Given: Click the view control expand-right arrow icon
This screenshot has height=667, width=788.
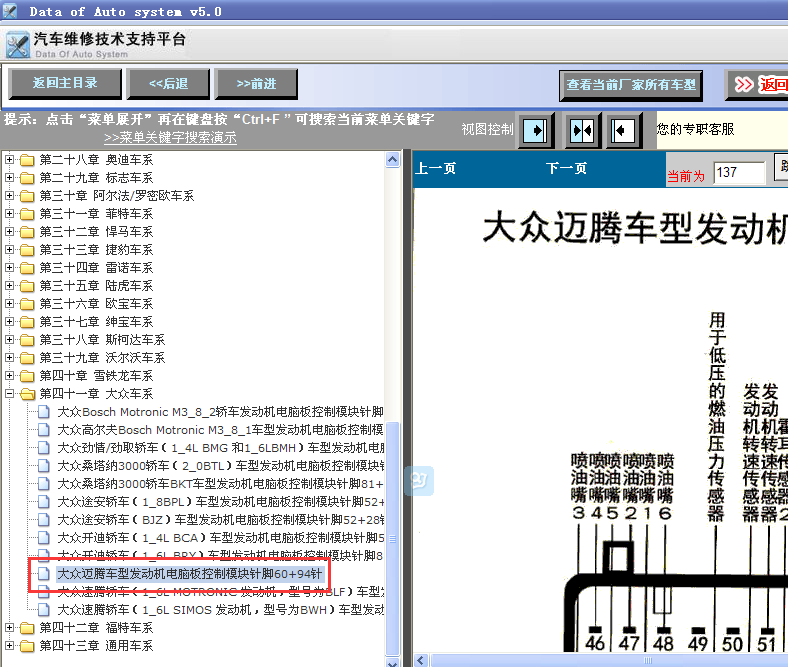Looking at the screenshot, I should [x=536, y=131].
